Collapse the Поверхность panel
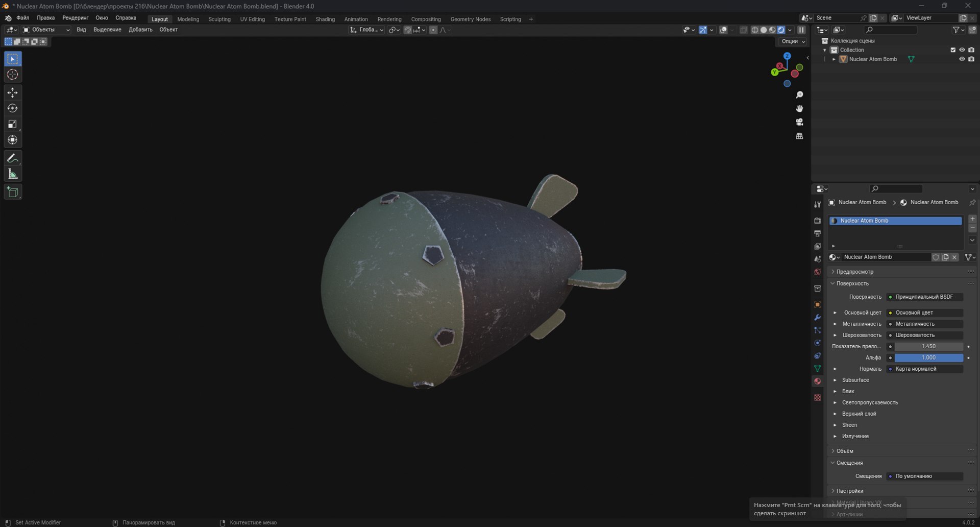 852,284
